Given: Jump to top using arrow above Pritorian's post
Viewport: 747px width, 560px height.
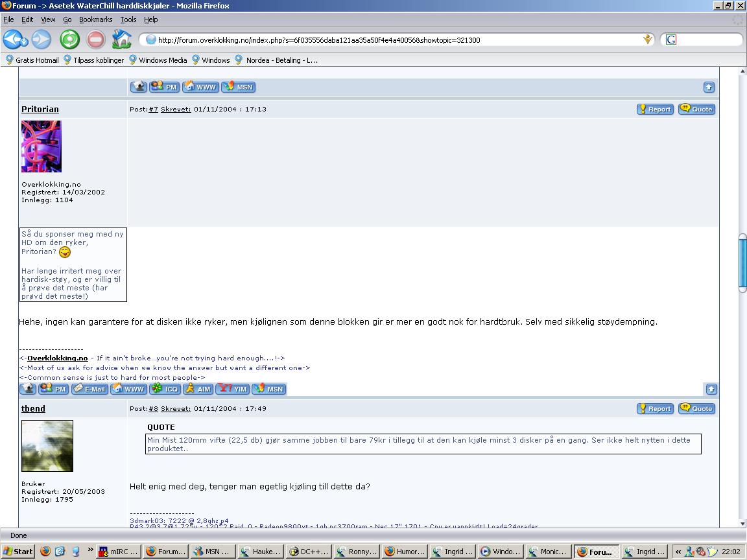Looking at the screenshot, I should 709,87.
